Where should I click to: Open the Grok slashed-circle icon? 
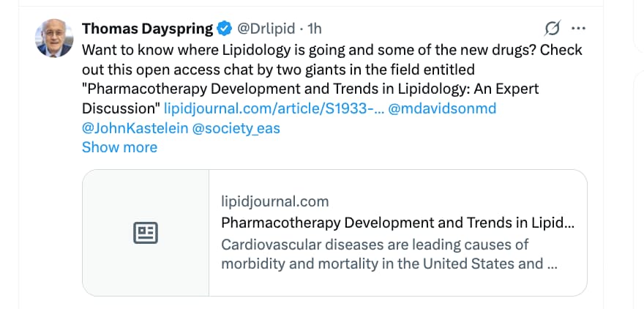(553, 29)
